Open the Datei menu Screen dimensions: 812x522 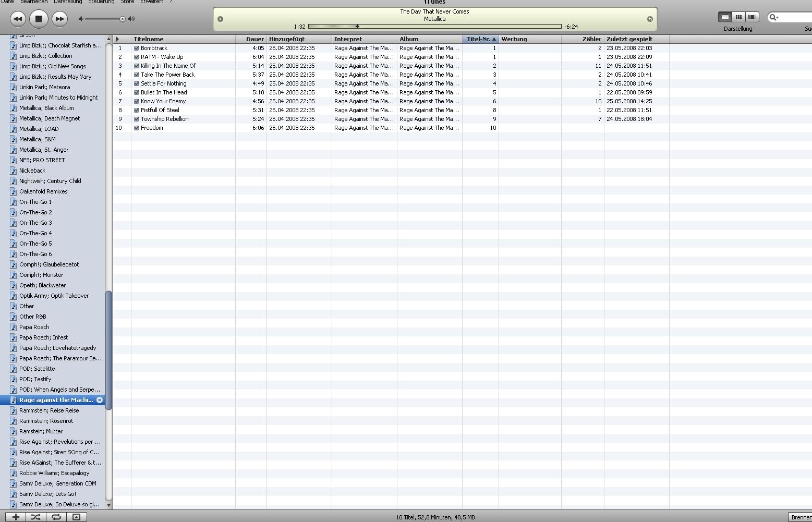pyautogui.click(x=7, y=2)
